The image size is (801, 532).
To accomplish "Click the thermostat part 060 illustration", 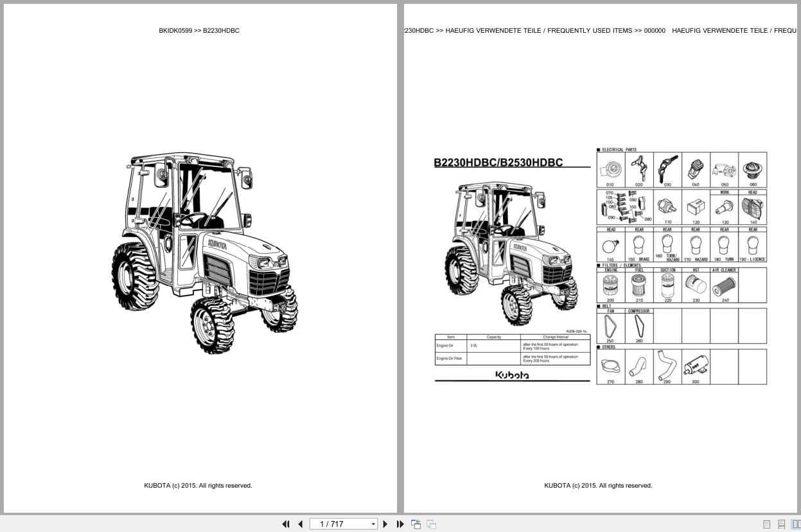I will pos(753,170).
